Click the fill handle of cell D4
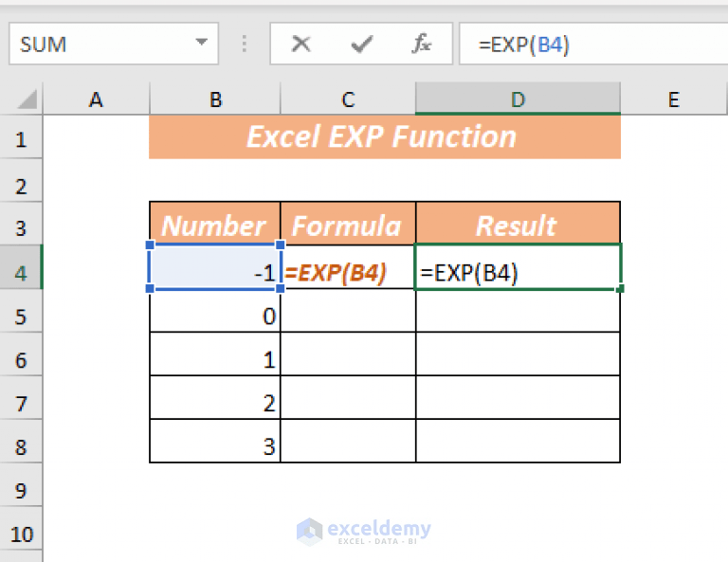The height and width of the screenshot is (562, 728). 620,289
